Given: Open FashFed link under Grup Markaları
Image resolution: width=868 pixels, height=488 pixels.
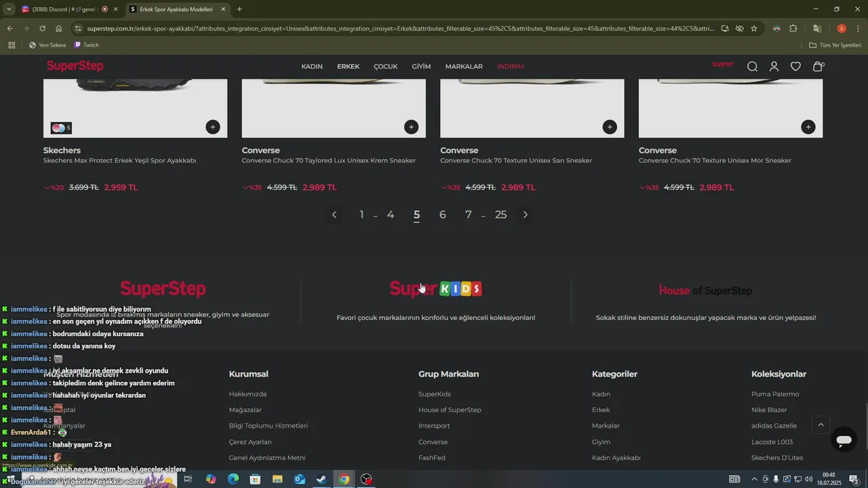Looking at the screenshot, I should coord(432,458).
